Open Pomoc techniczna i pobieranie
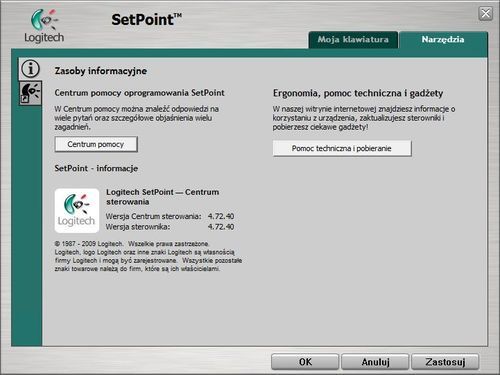Viewport: 500px width, 375px height. [342, 148]
